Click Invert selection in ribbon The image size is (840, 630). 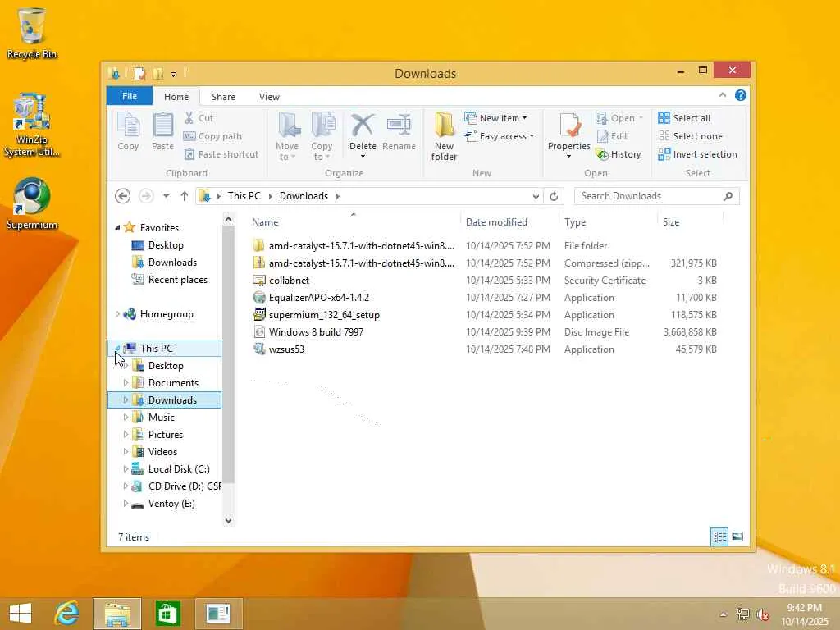click(x=697, y=154)
